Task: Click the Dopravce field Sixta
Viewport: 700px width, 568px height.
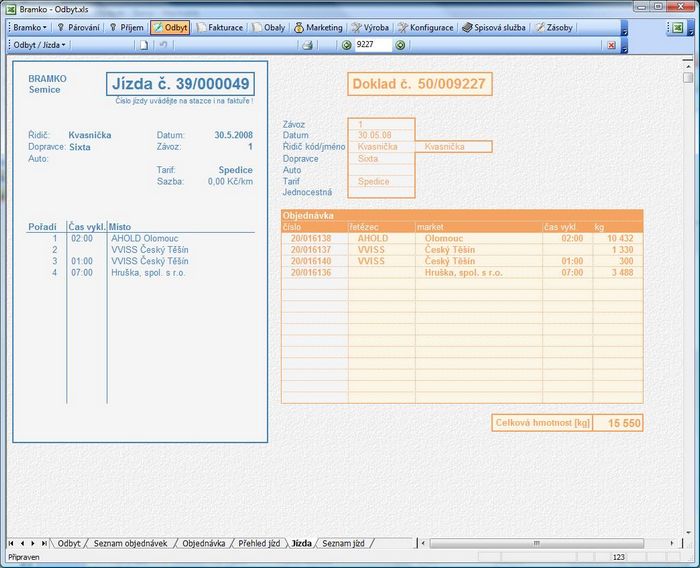Action: point(381,159)
